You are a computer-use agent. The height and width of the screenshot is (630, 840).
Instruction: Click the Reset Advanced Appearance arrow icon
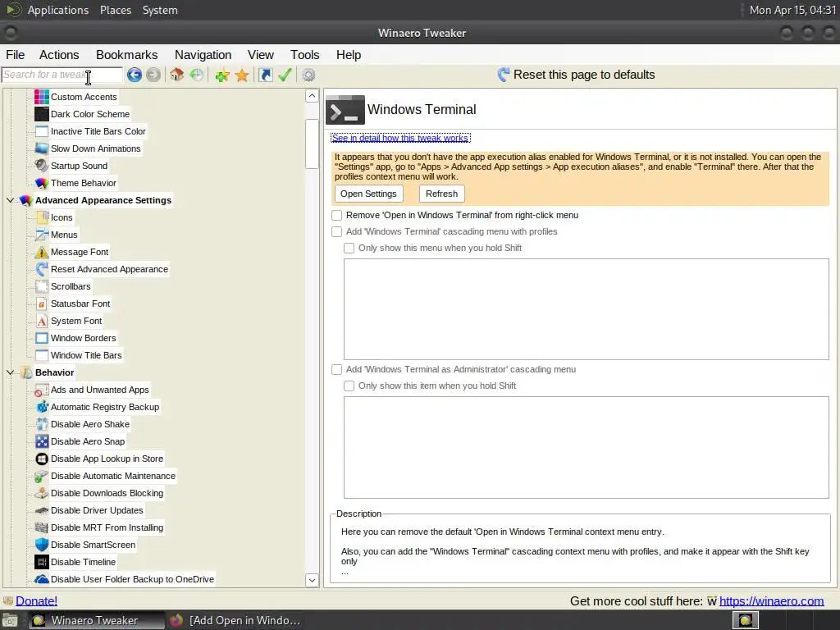(x=42, y=269)
